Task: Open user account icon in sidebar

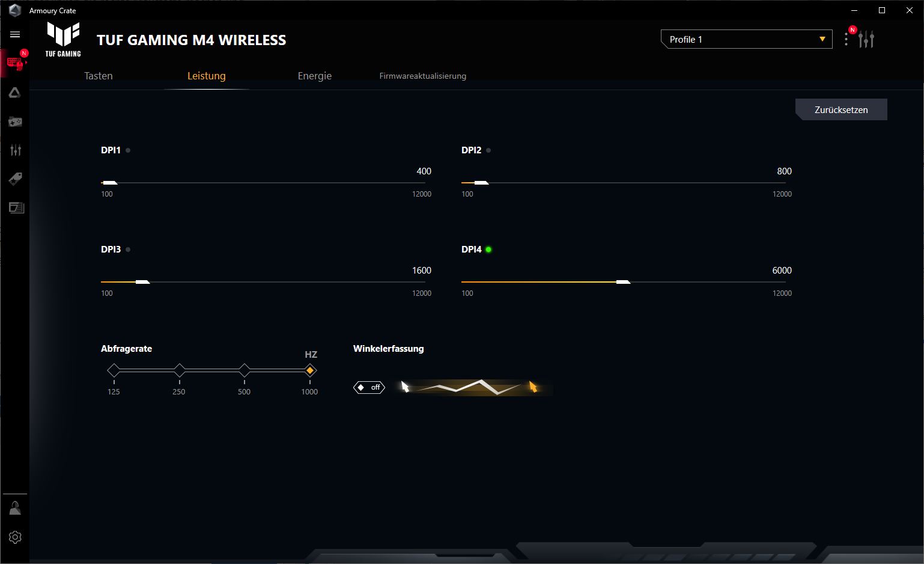Action: coord(15,509)
